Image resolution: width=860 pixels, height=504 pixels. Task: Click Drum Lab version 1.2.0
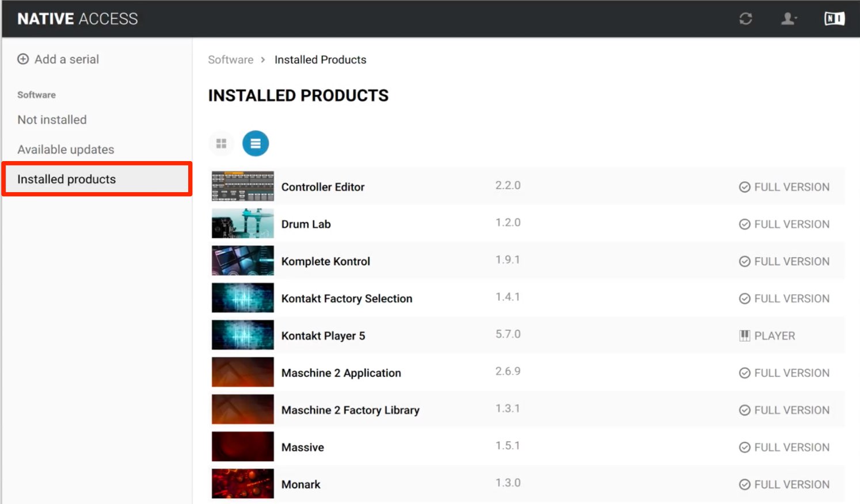508,223
